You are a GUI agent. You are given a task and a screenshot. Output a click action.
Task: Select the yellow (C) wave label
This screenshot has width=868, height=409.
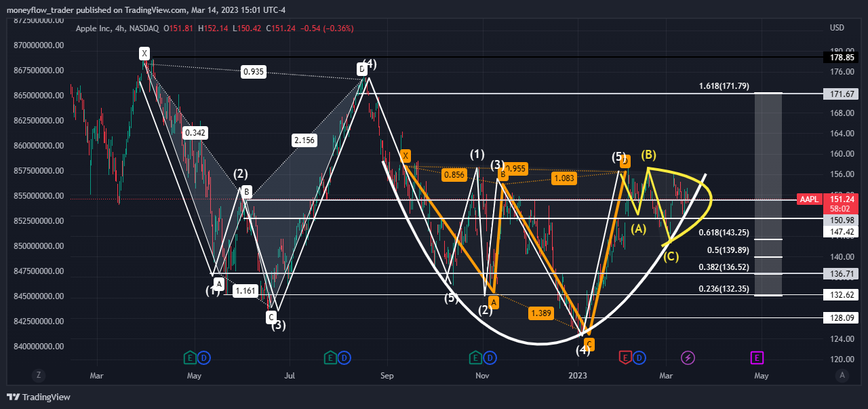[x=671, y=256]
